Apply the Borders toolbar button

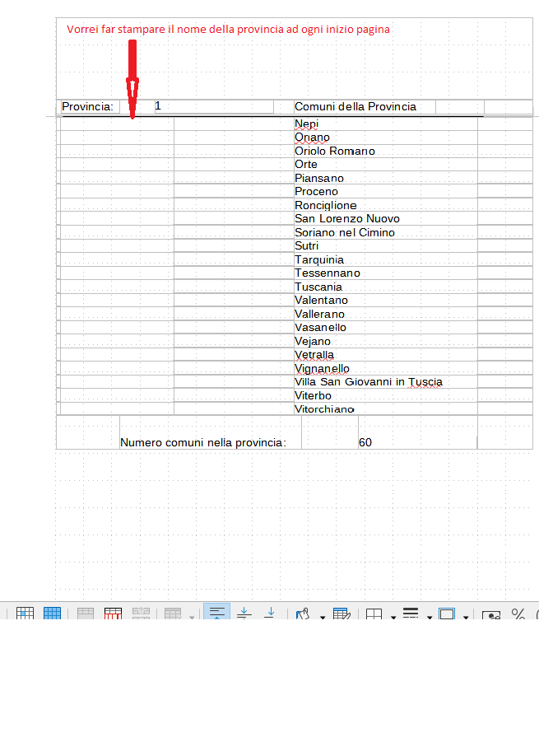[x=374, y=614]
